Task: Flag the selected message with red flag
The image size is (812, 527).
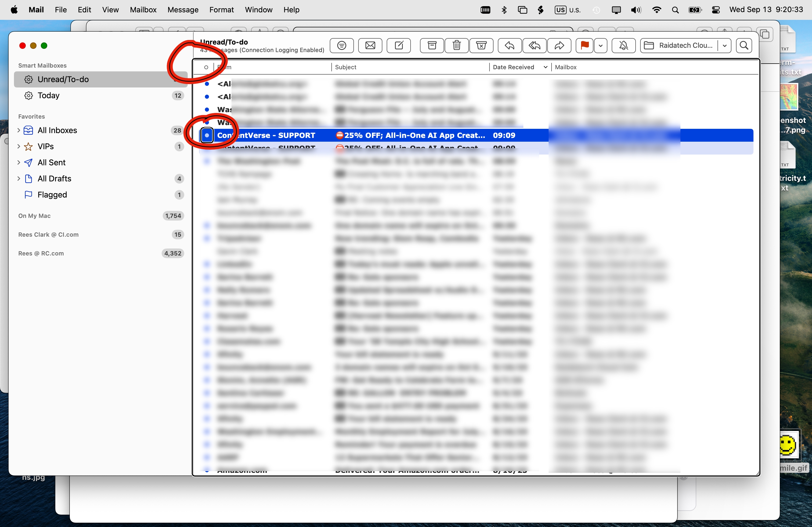Action: (584, 46)
